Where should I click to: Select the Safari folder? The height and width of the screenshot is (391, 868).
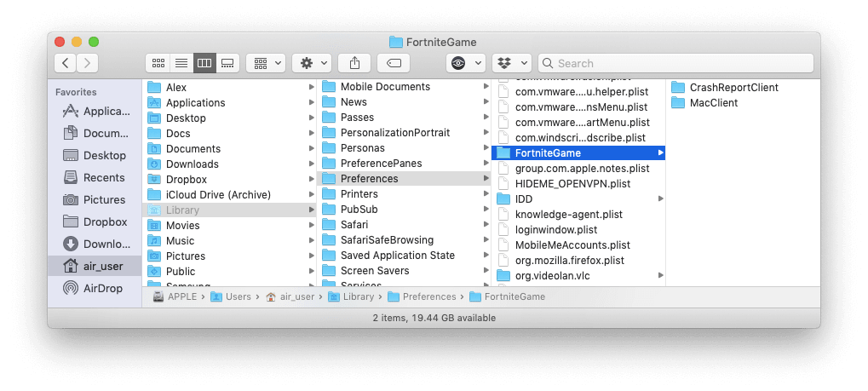(x=404, y=225)
